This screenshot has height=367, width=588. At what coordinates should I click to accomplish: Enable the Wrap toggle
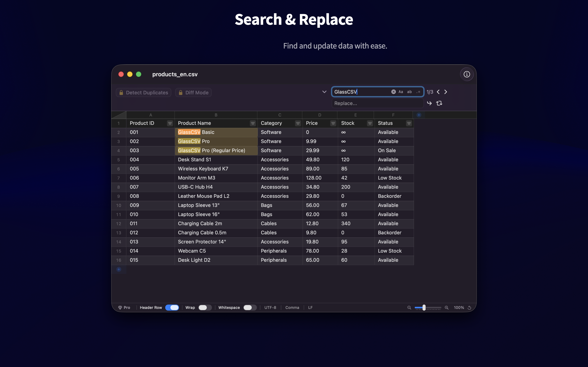[205, 307]
